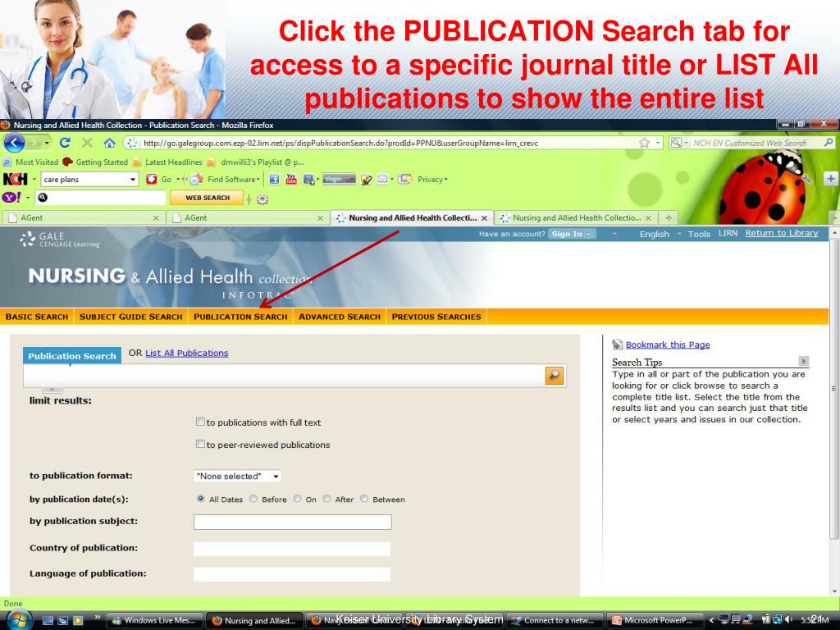This screenshot has height=630, width=840.
Task: Open the Basic Search tab
Action: [37, 317]
